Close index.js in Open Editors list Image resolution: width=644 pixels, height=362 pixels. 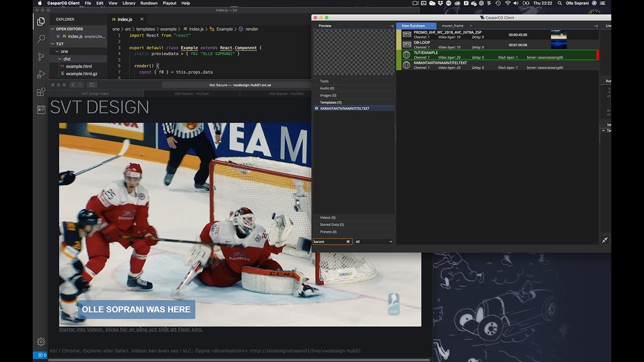coord(58,36)
